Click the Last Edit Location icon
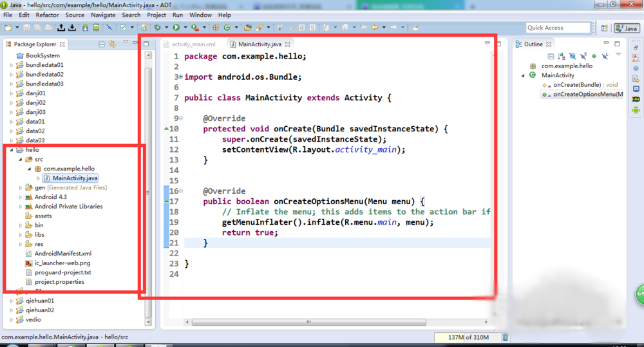 [363, 28]
